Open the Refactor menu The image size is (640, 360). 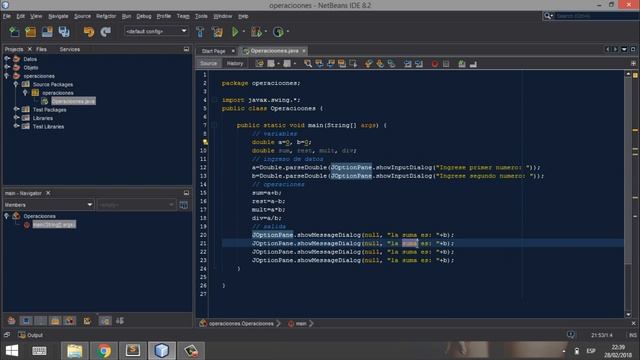coord(106,16)
